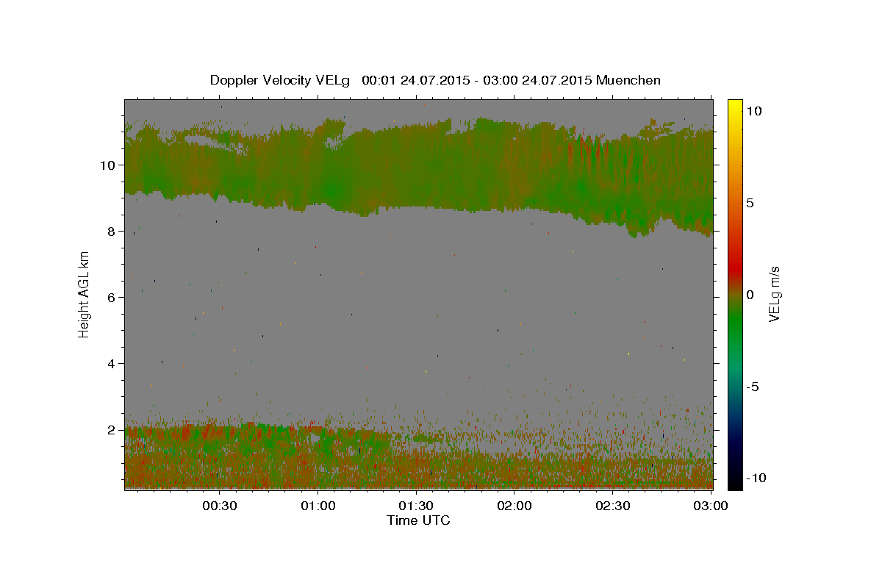Click the 02:30 time tick label
882x588 pixels.
(612, 506)
